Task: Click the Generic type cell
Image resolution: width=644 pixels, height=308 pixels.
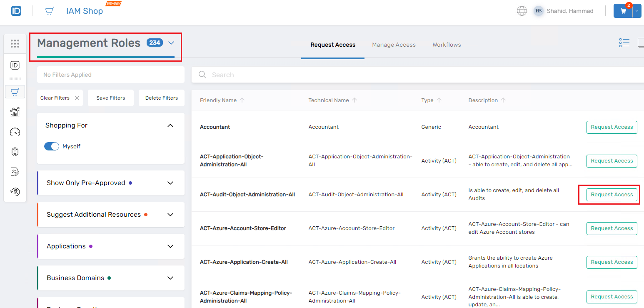Action: coord(431,127)
